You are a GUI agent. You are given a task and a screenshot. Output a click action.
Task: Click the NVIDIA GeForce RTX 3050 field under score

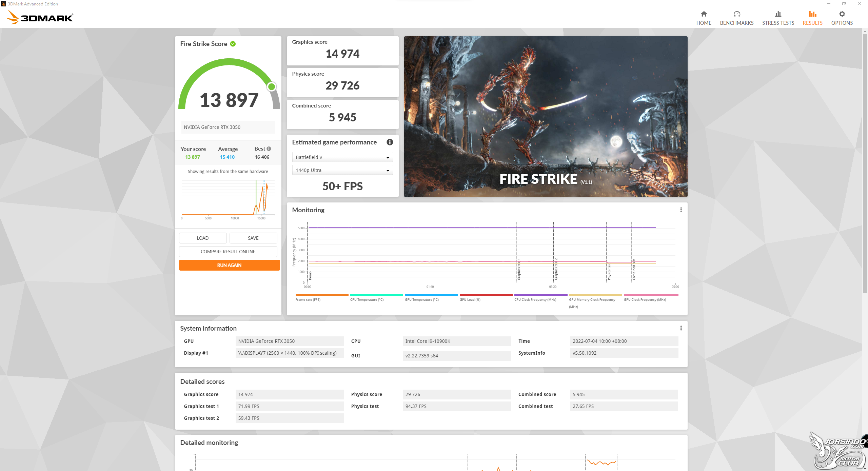(x=228, y=127)
